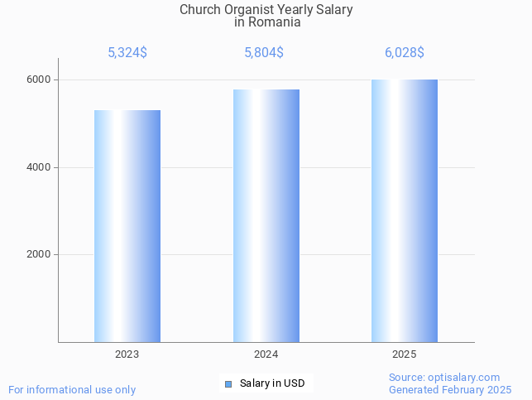Click the 2023 salary bar
Screen dimensions: 532x400
tap(127, 226)
